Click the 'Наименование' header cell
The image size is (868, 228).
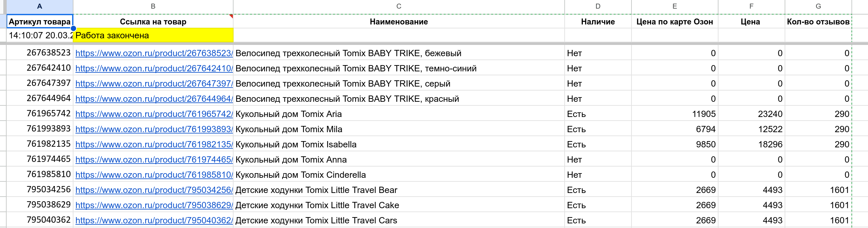399,21
